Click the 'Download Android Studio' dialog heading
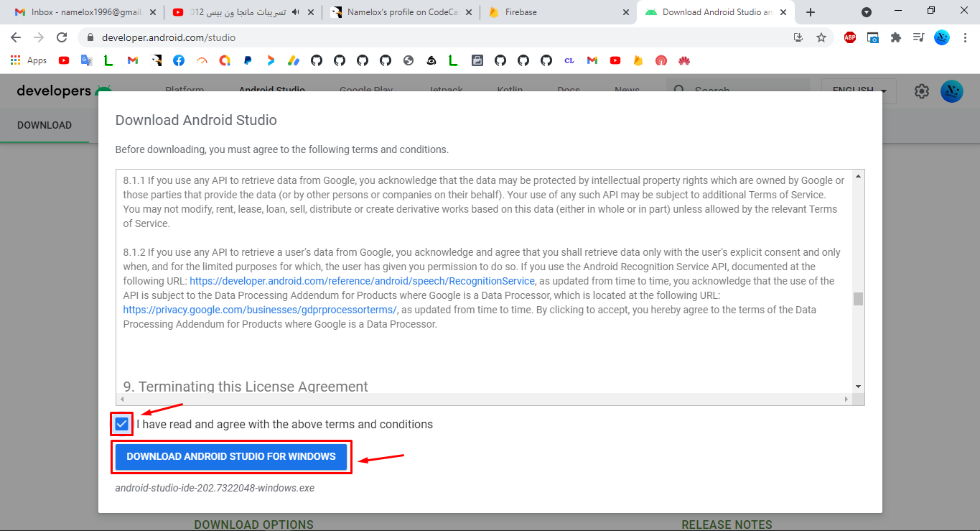The image size is (980, 531). click(x=196, y=120)
